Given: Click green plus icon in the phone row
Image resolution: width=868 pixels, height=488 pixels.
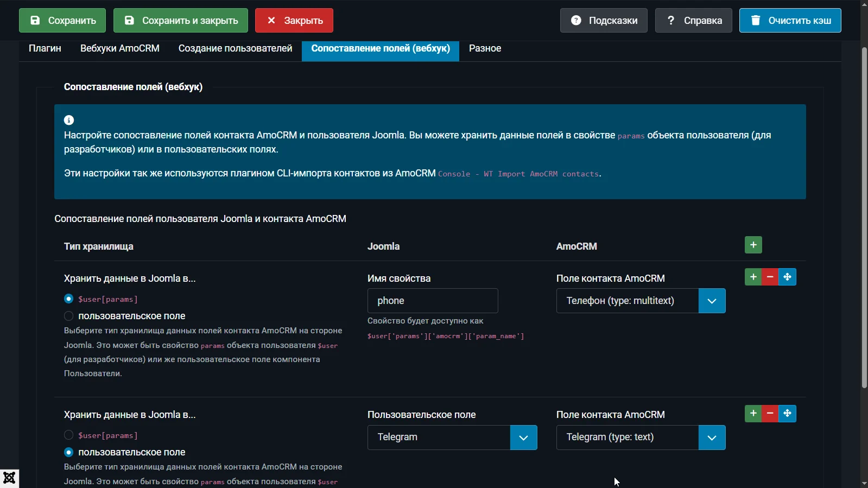Looking at the screenshot, I should point(753,277).
